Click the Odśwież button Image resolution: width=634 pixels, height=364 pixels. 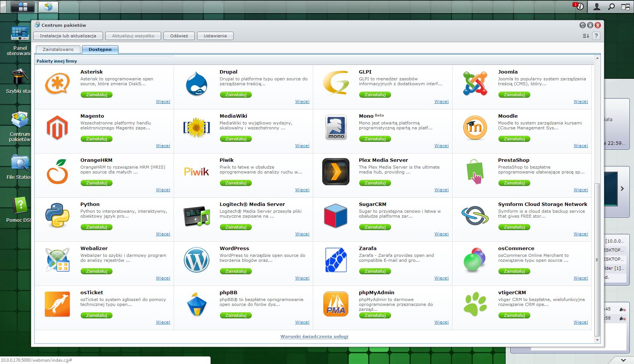click(x=179, y=36)
